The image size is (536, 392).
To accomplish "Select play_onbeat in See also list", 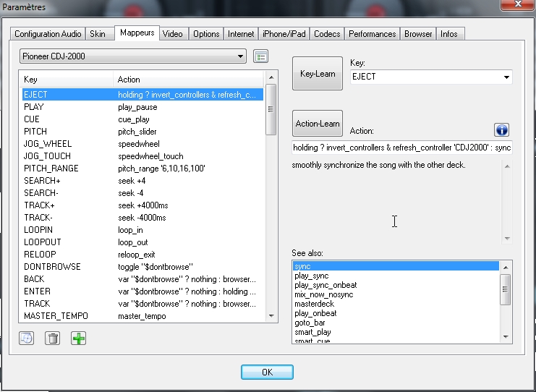I will pos(396,313).
